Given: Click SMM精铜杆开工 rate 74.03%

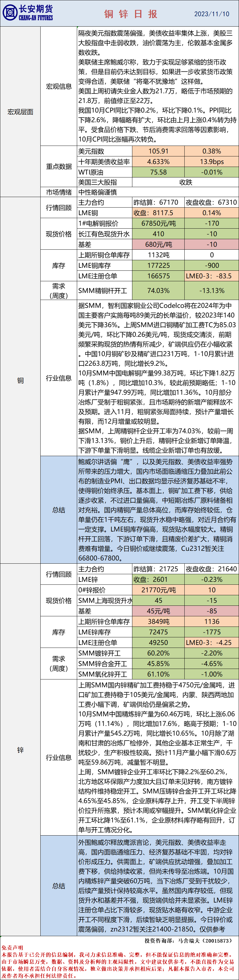Looking at the screenshot, I should point(158,291).
